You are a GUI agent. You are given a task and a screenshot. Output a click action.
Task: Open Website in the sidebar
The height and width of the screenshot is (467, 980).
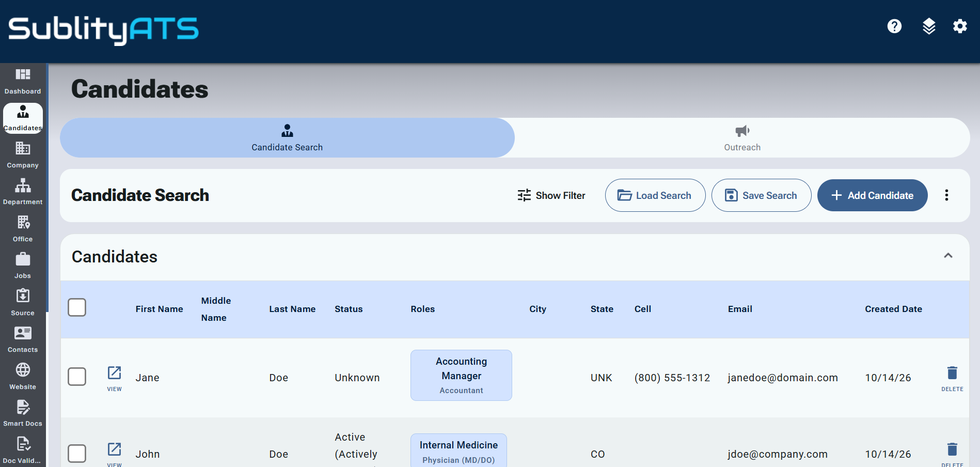pos(23,377)
